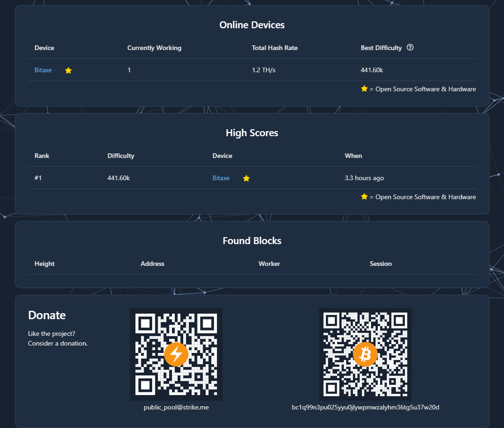504x428 pixels.
Task: Select the public_pool@strike.me address text
Action: [176, 408]
